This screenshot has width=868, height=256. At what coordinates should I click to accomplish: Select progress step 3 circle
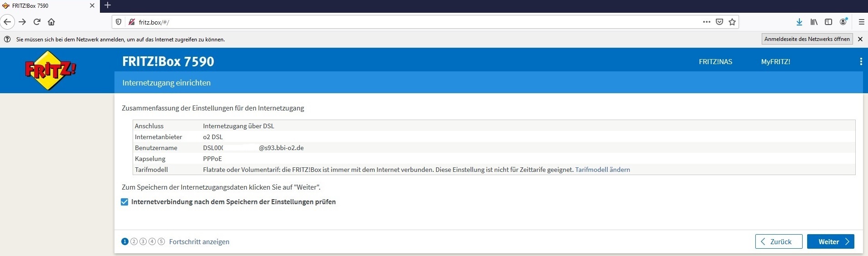(143, 241)
